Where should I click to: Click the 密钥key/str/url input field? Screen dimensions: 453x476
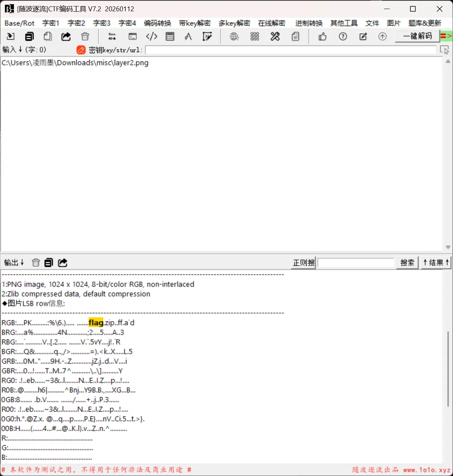click(x=291, y=50)
